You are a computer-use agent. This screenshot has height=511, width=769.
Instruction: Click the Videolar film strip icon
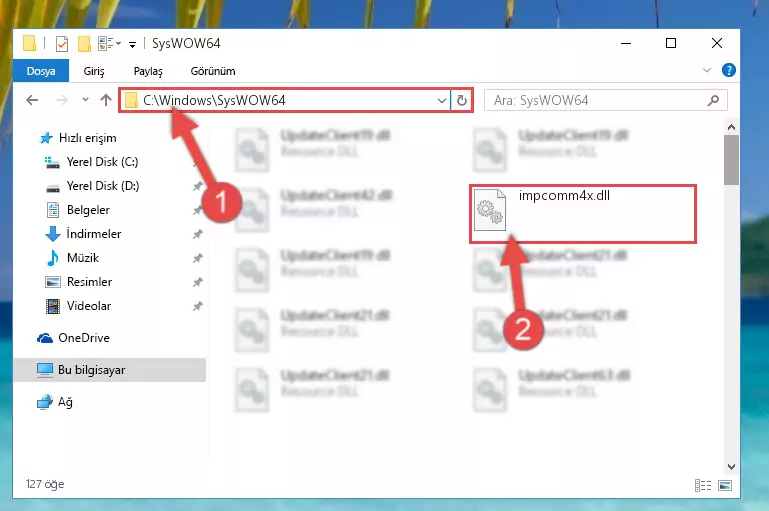[x=53, y=306]
